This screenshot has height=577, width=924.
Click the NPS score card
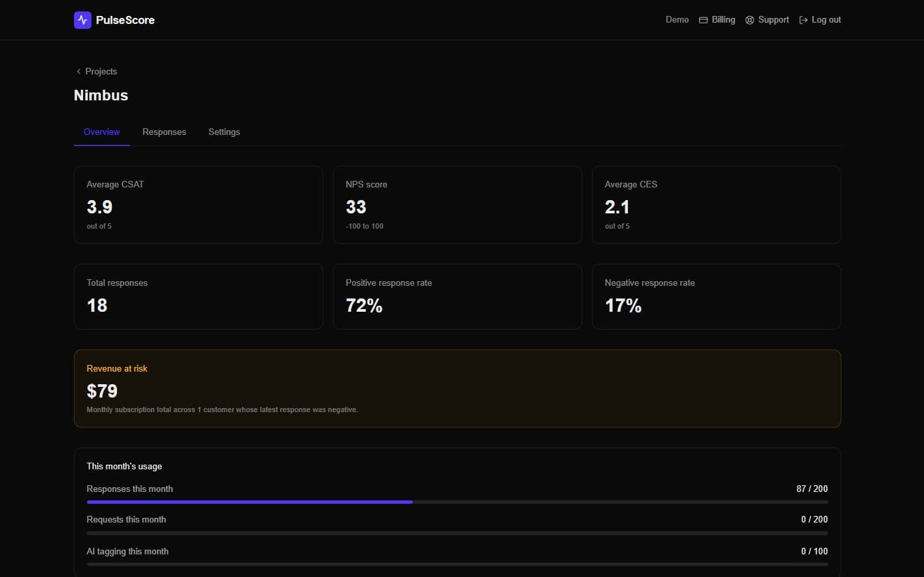pyautogui.click(x=457, y=205)
